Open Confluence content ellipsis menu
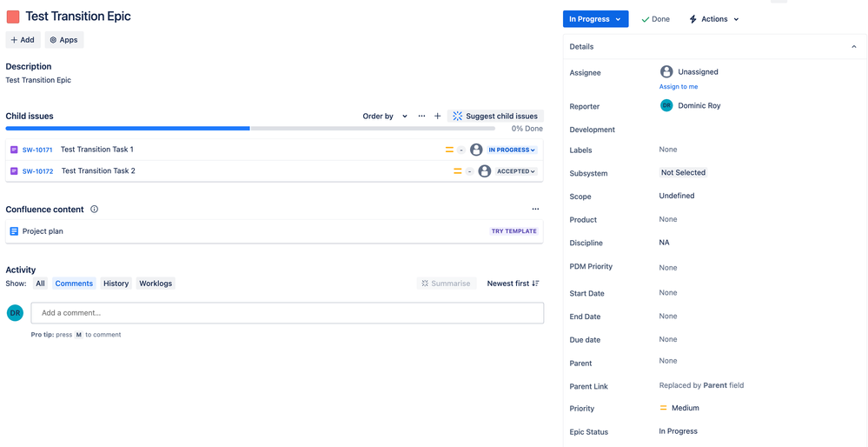 coord(535,210)
